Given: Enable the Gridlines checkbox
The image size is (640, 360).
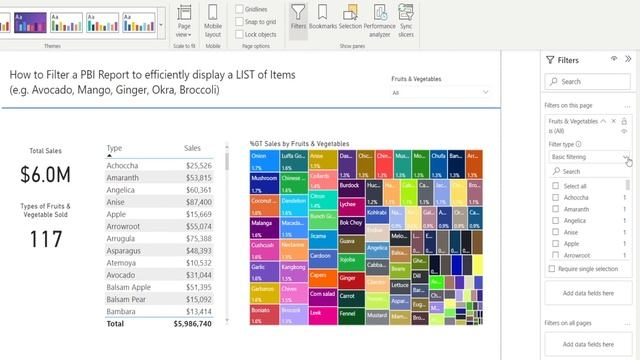Looking at the screenshot, I should click(x=240, y=9).
